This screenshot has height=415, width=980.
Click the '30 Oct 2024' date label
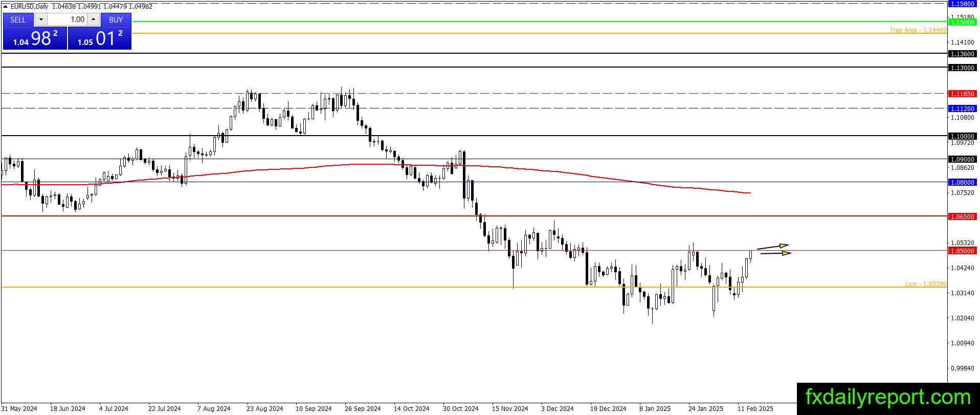click(x=461, y=409)
